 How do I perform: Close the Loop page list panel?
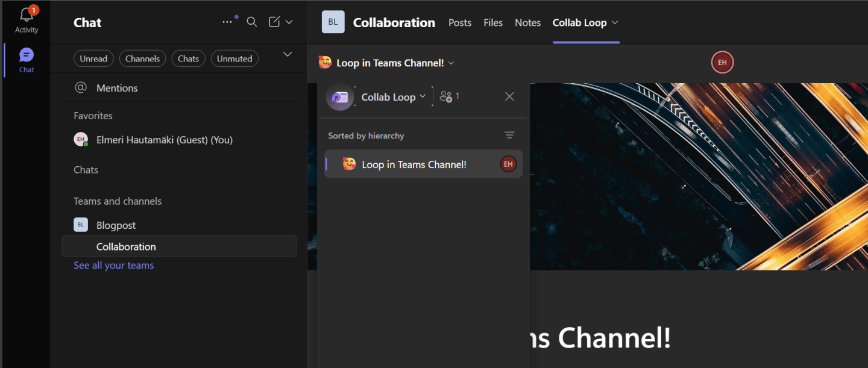pos(509,96)
